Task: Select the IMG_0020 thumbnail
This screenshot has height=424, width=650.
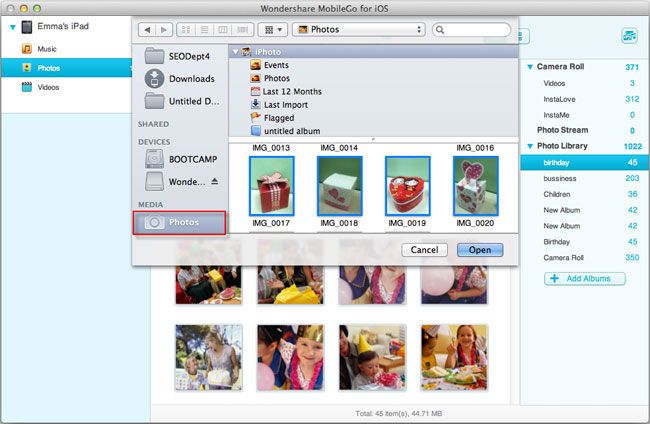Action: point(475,186)
